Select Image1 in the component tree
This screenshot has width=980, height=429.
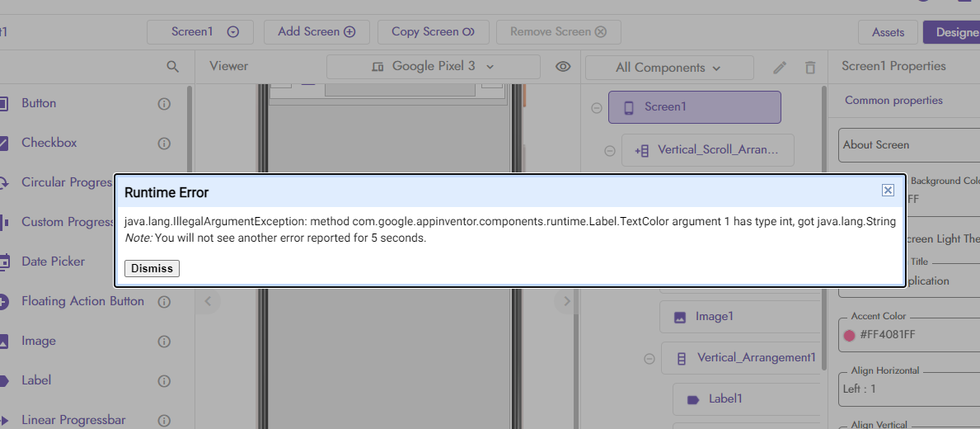[739, 317]
